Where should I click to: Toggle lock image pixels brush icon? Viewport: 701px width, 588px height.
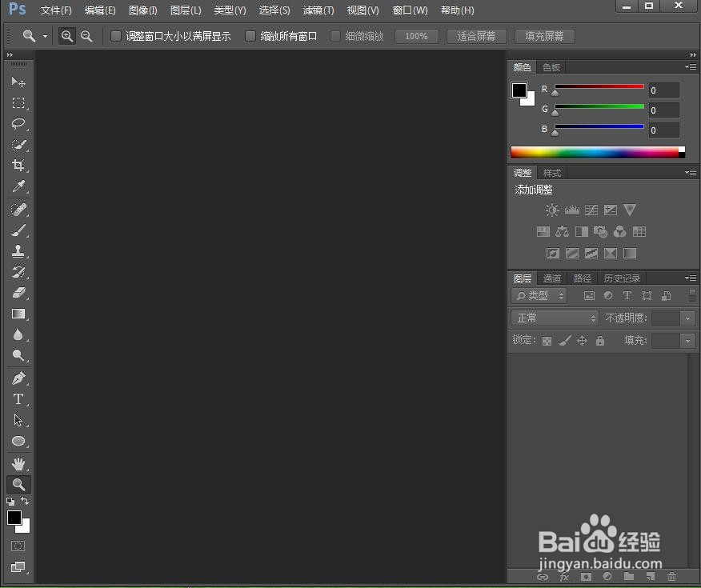click(x=565, y=341)
